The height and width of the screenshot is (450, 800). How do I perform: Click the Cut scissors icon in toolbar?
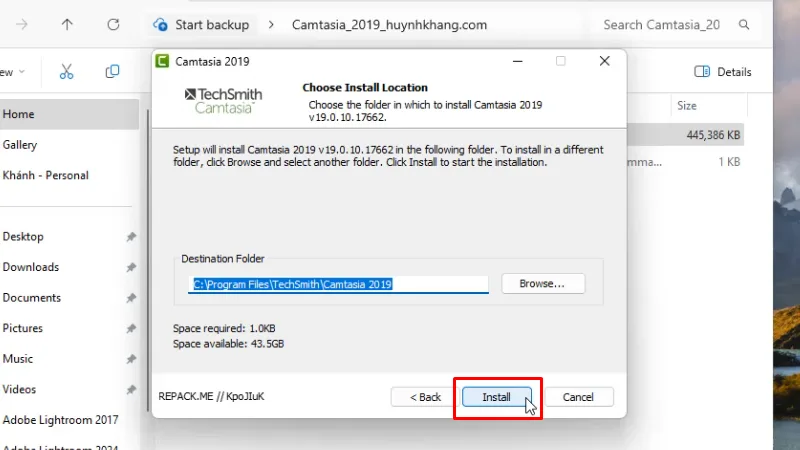tap(66, 72)
